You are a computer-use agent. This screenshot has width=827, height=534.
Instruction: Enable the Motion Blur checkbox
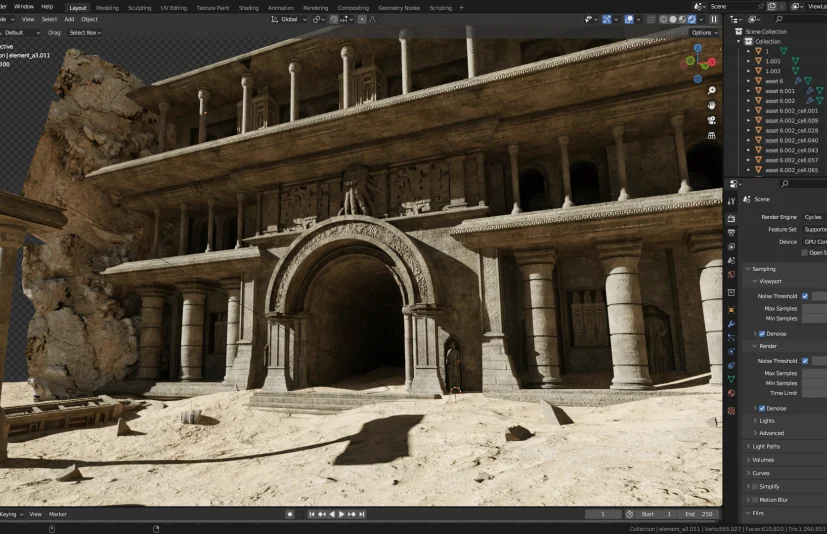(754, 499)
